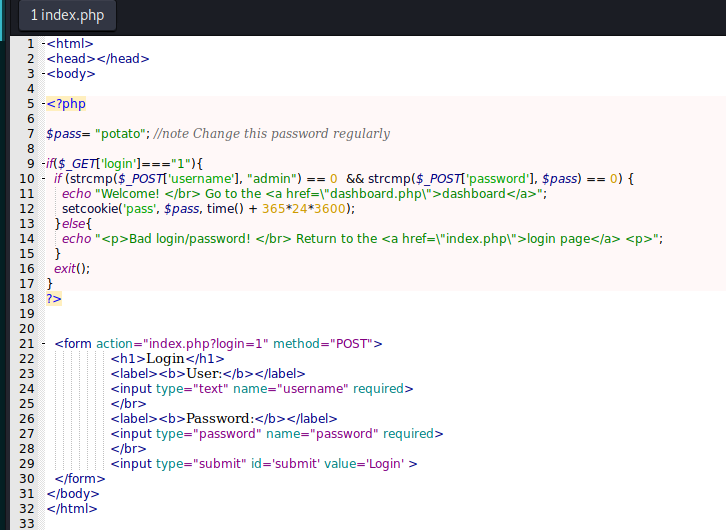Click line number 33 in the gutter
The image size is (726, 530).
coord(27,524)
